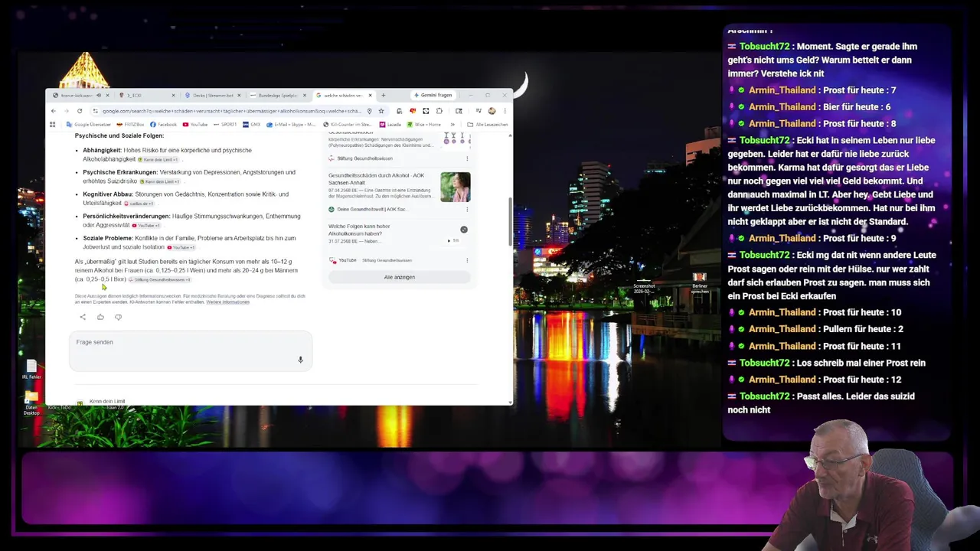Open 'Gesundheitsschäden durch Alkohol - AOK' result
Image resolution: width=980 pixels, height=551 pixels.
point(376,179)
